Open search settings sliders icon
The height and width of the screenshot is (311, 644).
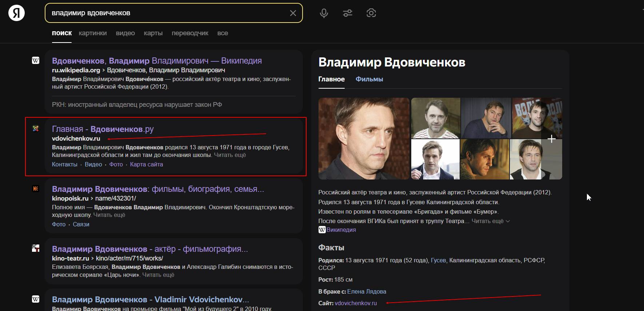click(x=348, y=13)
